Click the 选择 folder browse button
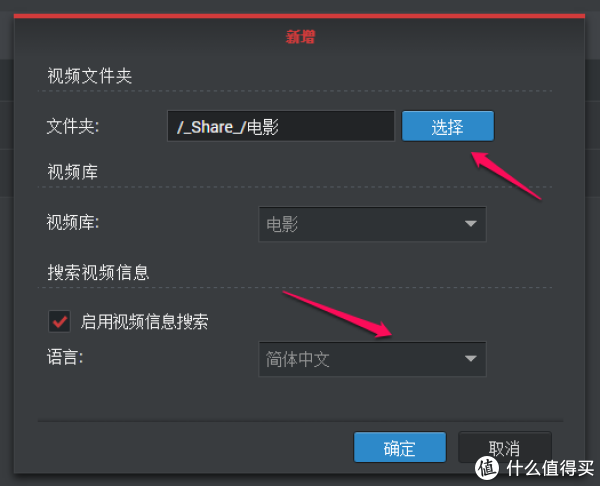The image size is (600, 486). [x=448, y=126]
